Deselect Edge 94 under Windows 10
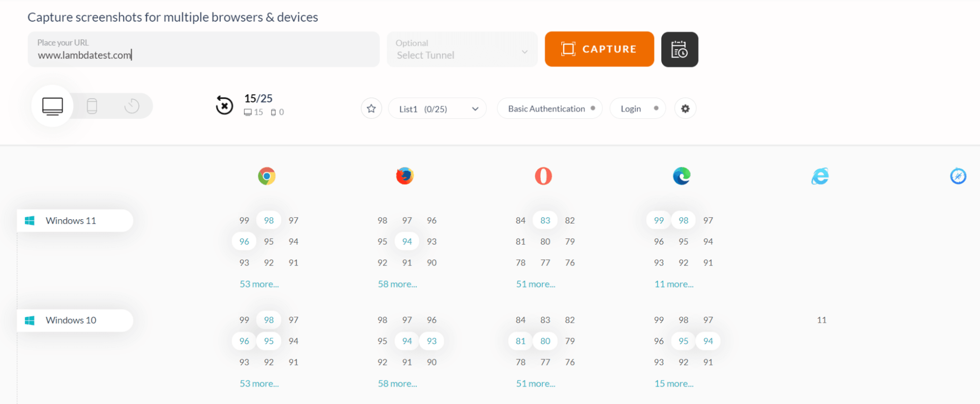 tap(708, 341)
